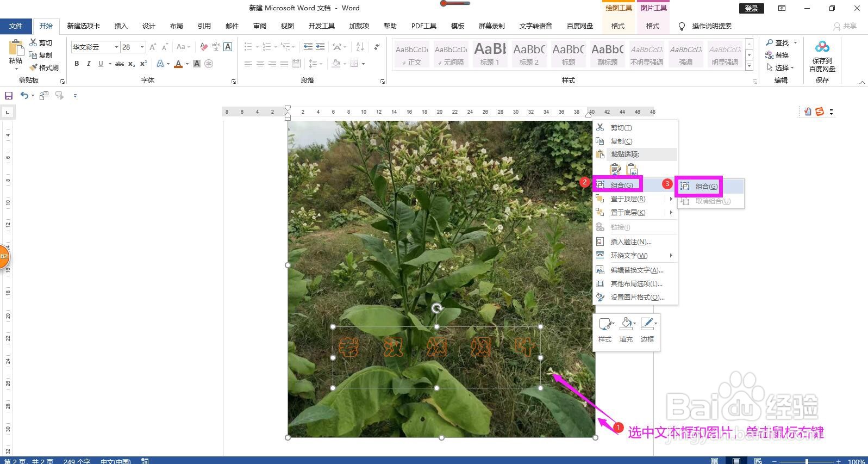Toggle center alignment button
Image resolution: width=868 pixels, height=464 pixels.
(260, 64)
